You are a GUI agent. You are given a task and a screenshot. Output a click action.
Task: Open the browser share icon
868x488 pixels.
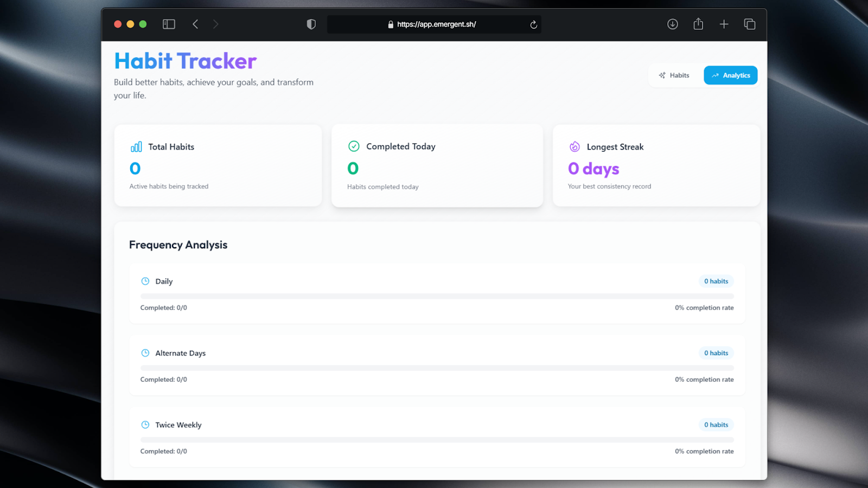point(698,24)
